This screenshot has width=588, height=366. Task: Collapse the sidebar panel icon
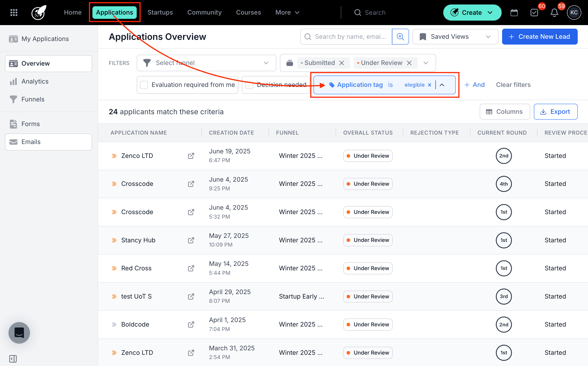(13, 358)
